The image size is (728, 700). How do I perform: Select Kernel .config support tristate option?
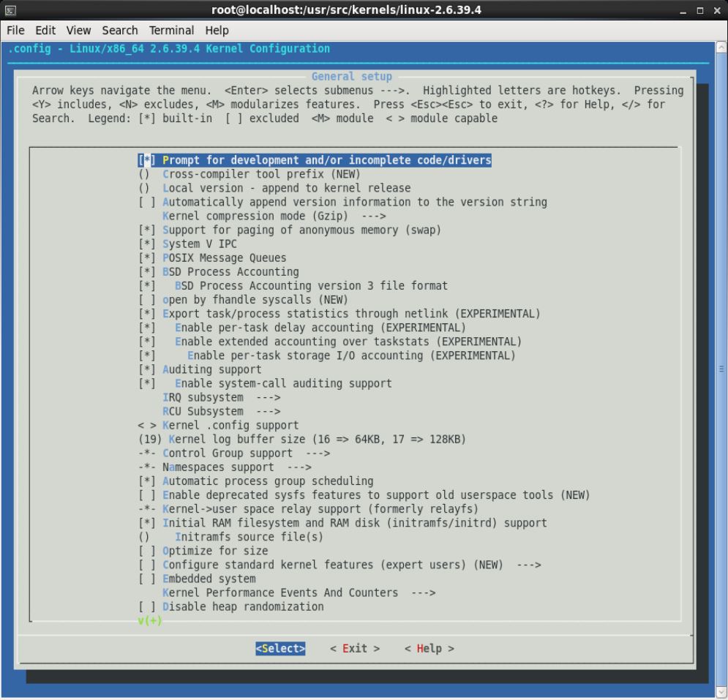click(x=218, y=425)
